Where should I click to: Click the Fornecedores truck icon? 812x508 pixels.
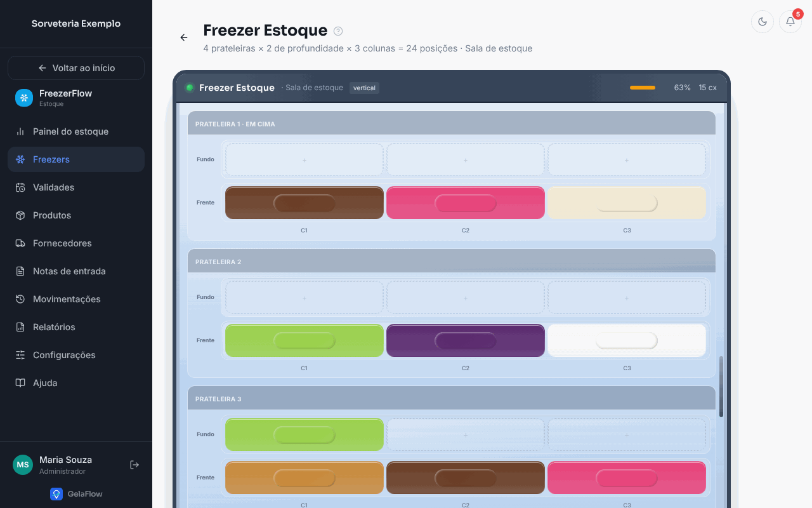[x=20, y=243]
